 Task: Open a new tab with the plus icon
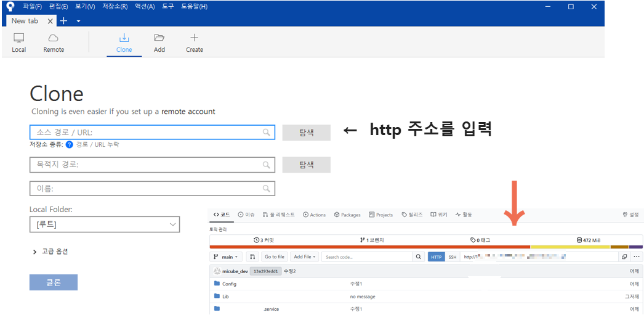click(x=63, y=21)
